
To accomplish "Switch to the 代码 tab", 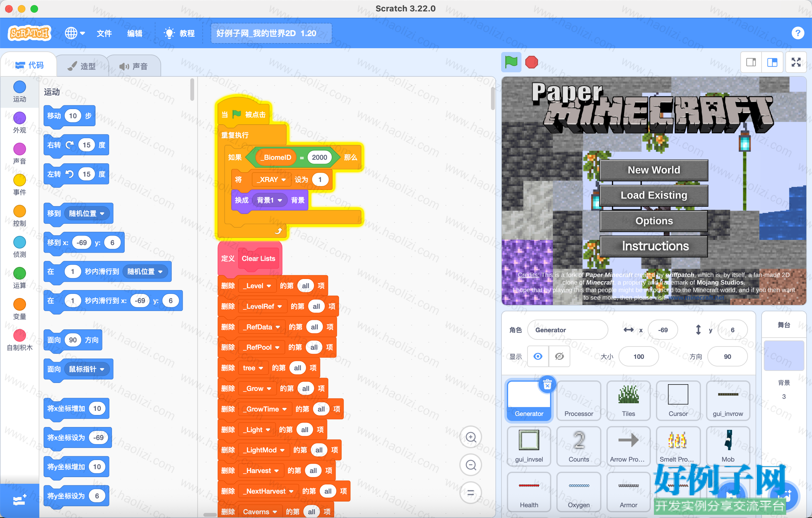I will pyautogui.click(x=29, y=65).
